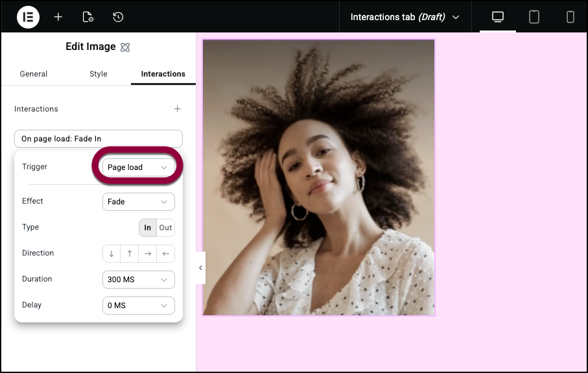Open the Fade effect dropdown

click(138, 202)
